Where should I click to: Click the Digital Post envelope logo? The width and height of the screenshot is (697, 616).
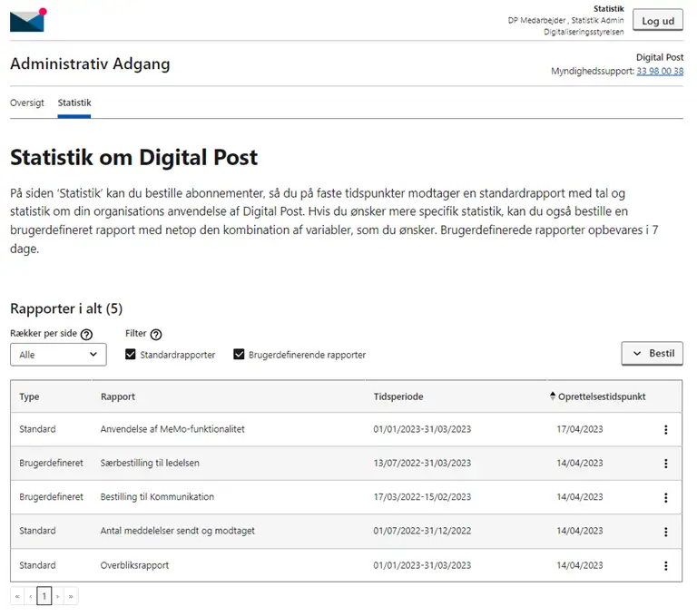[27, 19]
